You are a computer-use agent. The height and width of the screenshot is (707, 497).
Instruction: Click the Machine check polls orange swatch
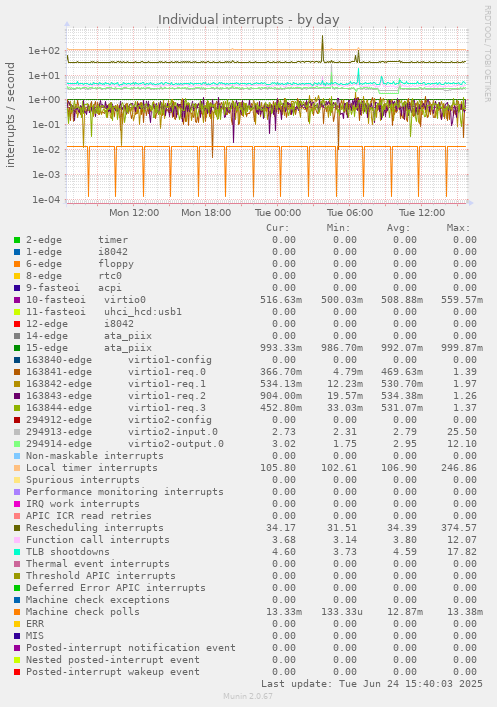[17, 612]
